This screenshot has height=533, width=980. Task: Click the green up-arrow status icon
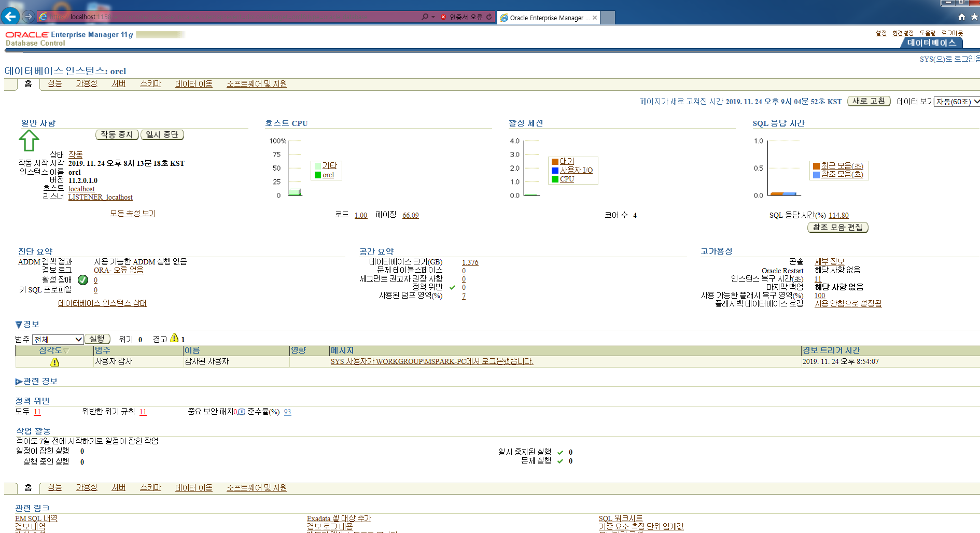click(x=29, y=140)
